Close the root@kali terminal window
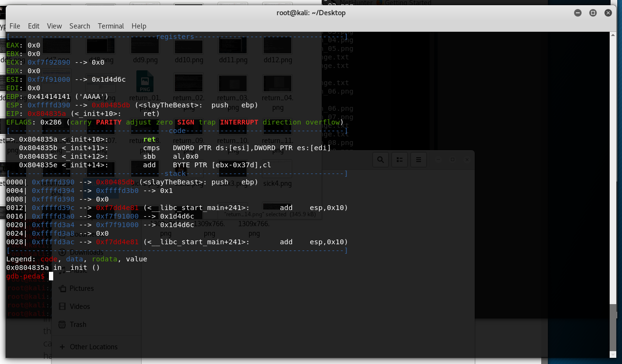Viewport: 622px width, 364px height. pyautogui.click(x=608, y=13)
